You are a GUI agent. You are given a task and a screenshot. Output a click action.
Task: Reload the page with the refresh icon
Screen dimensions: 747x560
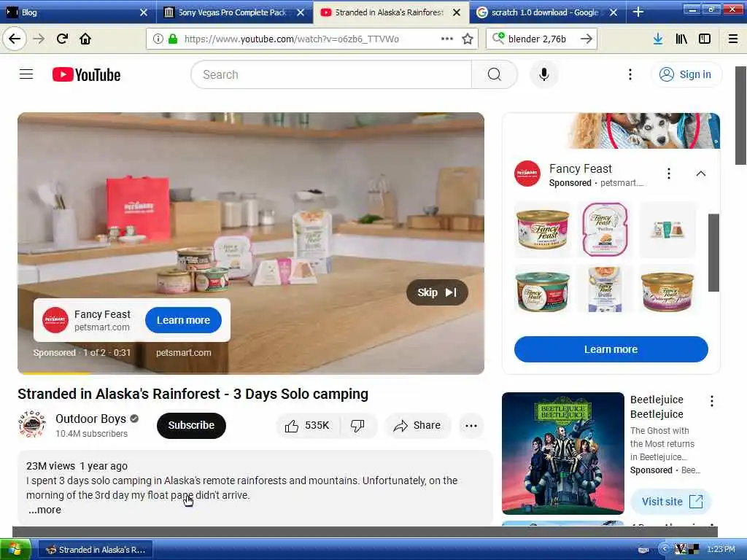[x=62, y=39]
